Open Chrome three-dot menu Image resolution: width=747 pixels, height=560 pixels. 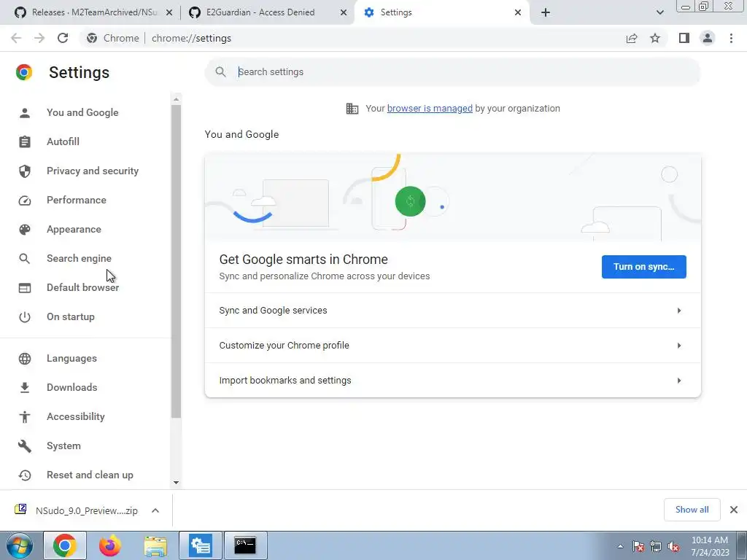tap(731, 38)
